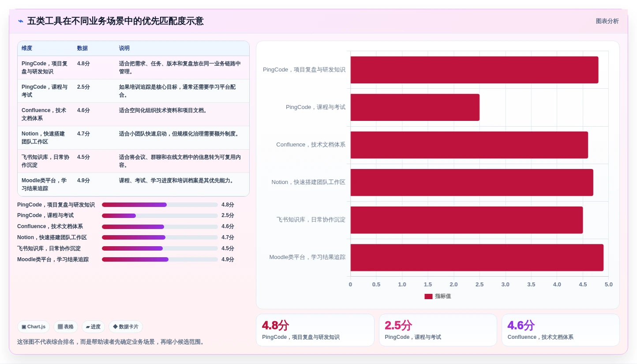This screenshot has width=637, height=364.
Task: Click table cell 'PingCode，项目复盘与研发知识'
Action: pos(45,68)
